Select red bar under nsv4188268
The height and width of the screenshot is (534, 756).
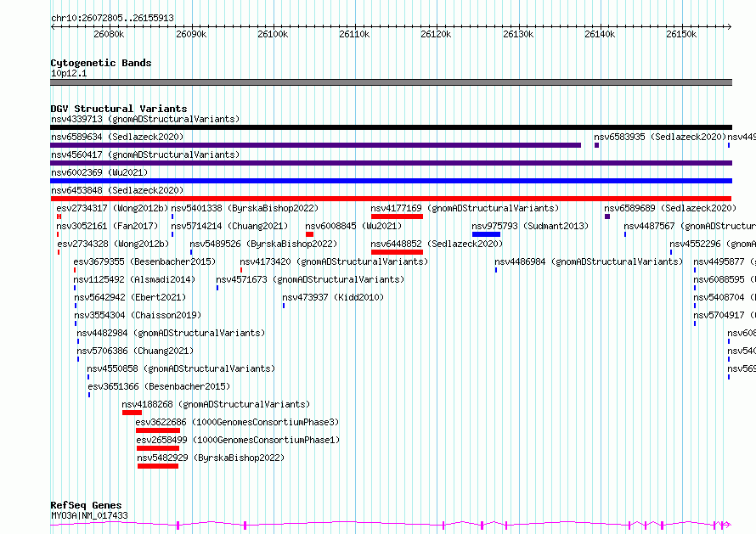pyautogui.click(x=133, y=413)
